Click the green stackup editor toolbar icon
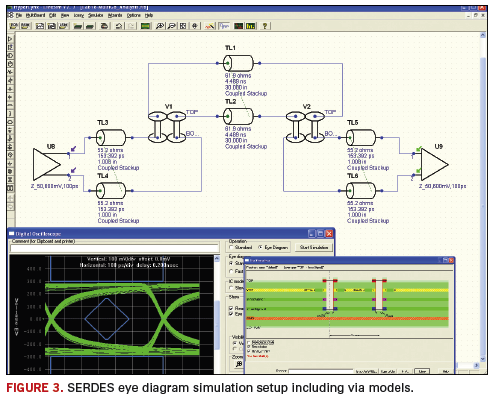The height and width of the screenshot is (398, 492). tap(145, 26)
